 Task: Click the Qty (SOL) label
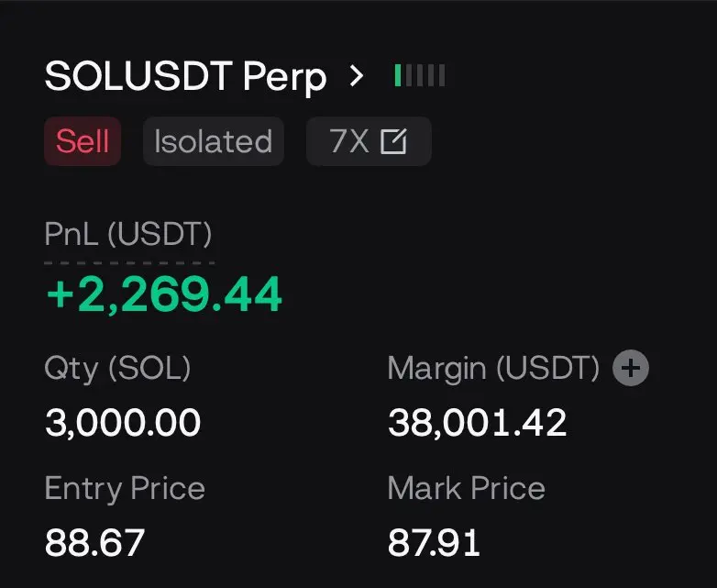[x=117, y=369]
